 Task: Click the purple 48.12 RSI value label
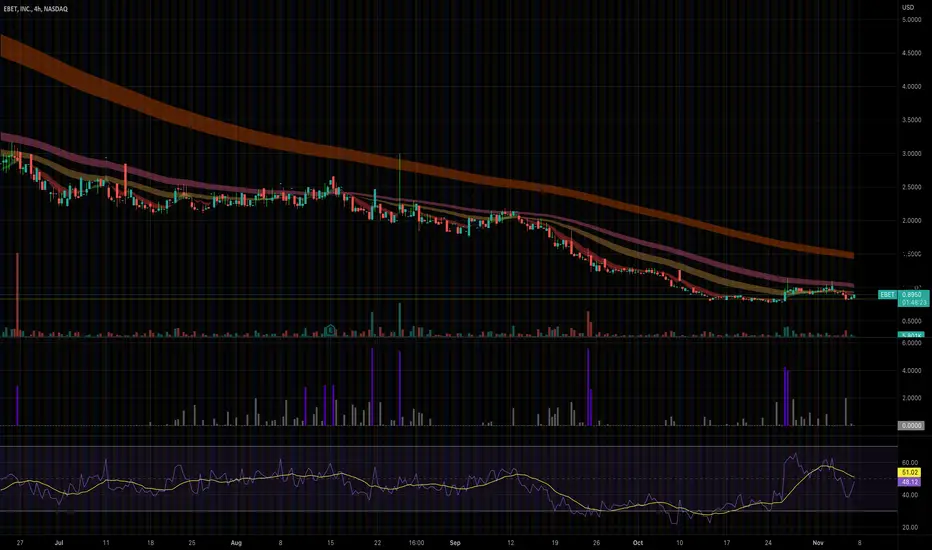click(x=910, y=482)
